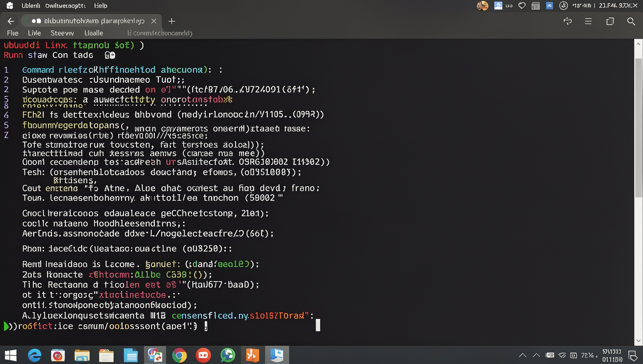The height and width of the screenshot is (364, 643).
Task: Click line number 1 in the gutter
Action: 6,70
